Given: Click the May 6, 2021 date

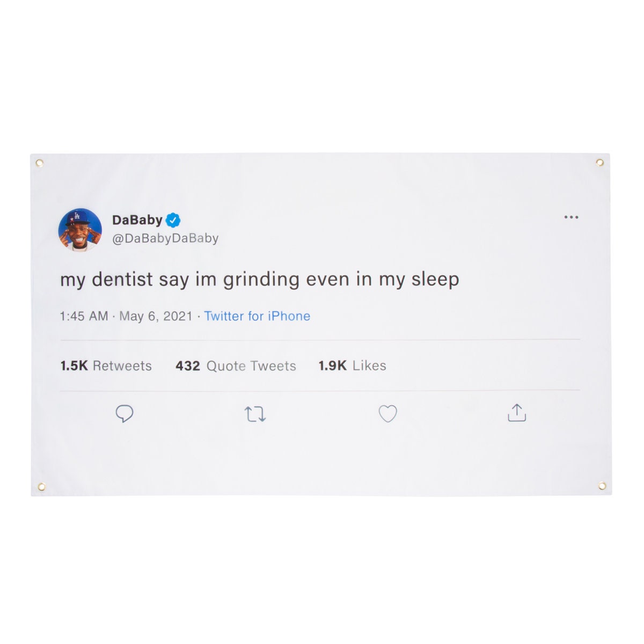Looking at the screenshot, I should pyautogui.click(x=156, y=316).
